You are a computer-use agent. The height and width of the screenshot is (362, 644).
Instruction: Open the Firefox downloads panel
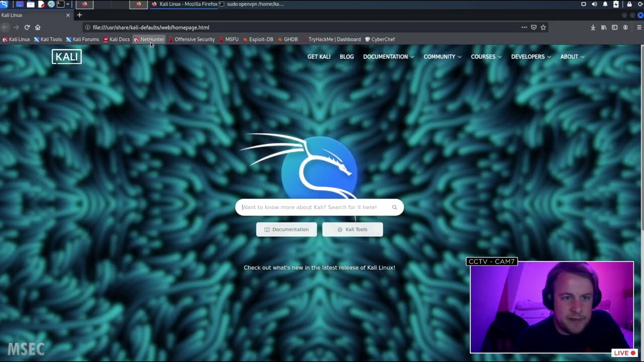[x=593, y=27]
